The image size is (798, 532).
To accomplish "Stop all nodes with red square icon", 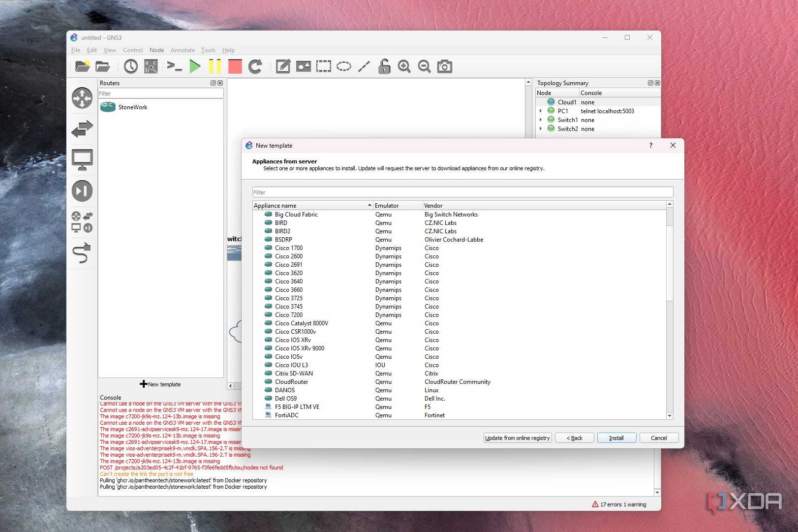I will [235, 66].
